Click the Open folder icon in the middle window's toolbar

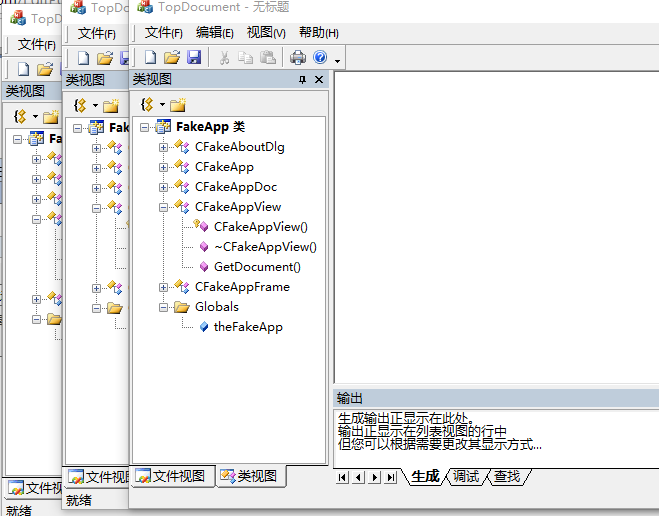[x=105, y=58]
